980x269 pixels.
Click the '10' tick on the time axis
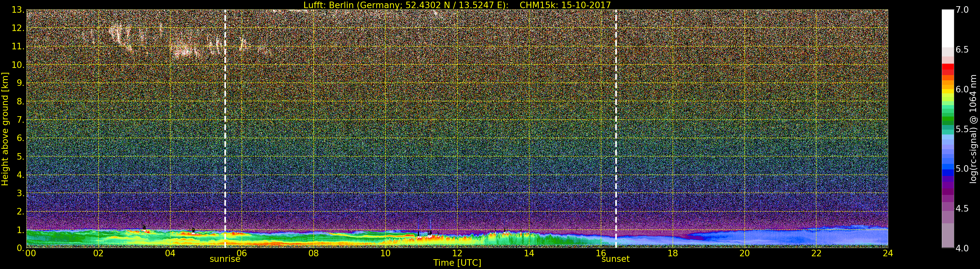[x=385, y=253]
